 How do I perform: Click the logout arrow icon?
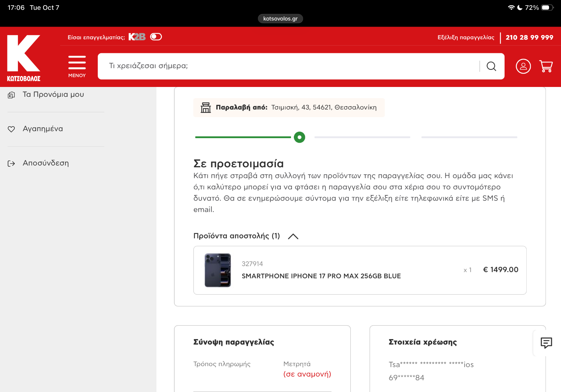click(11, 163)
